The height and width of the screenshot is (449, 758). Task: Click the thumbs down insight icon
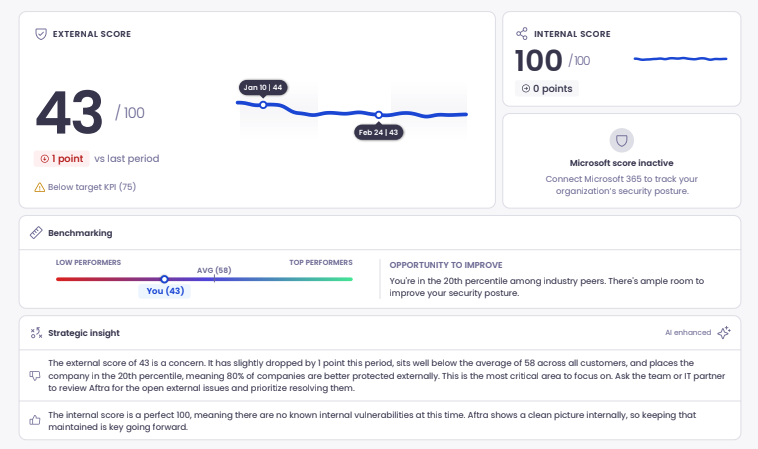point(35,377)
